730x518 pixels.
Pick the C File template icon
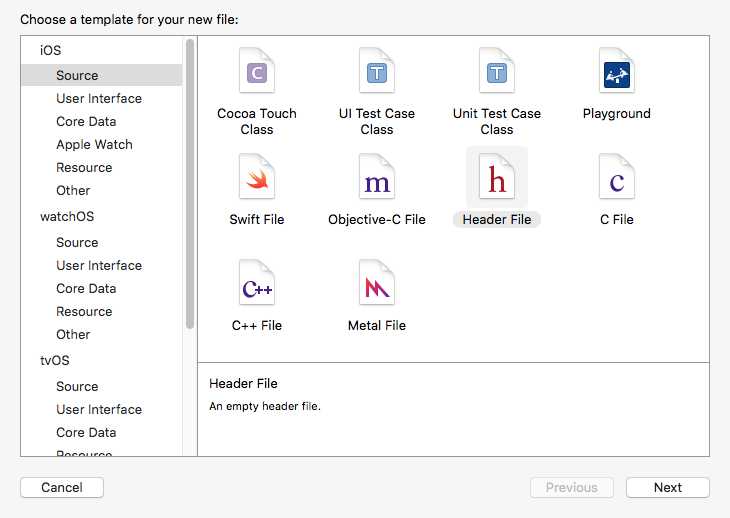[617, 177]
